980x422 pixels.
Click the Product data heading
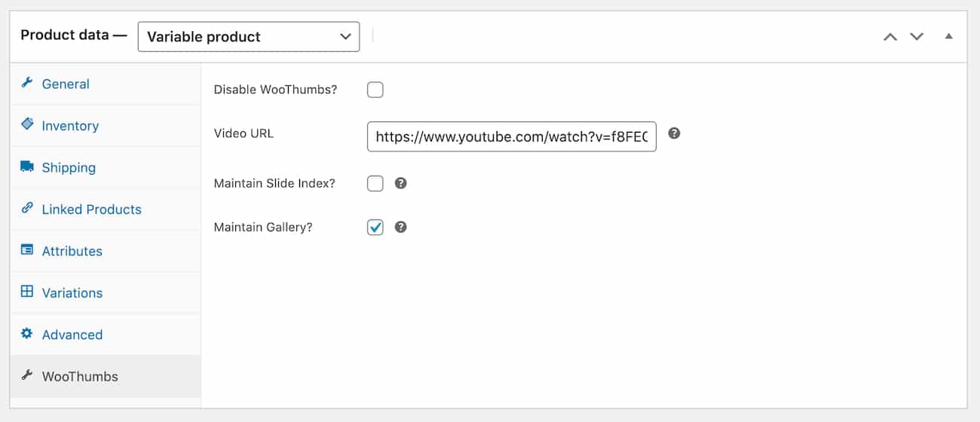tap(74, 35)
